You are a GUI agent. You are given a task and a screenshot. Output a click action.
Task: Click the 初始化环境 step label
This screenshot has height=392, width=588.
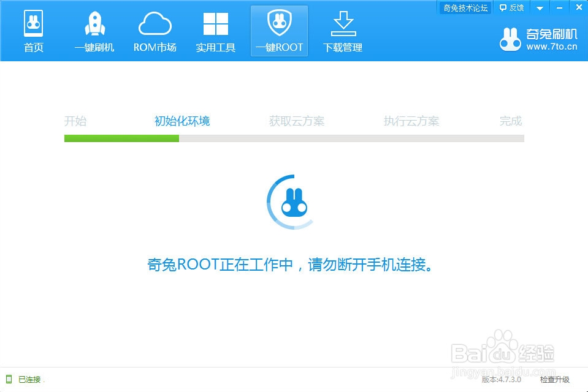[182, 121]
